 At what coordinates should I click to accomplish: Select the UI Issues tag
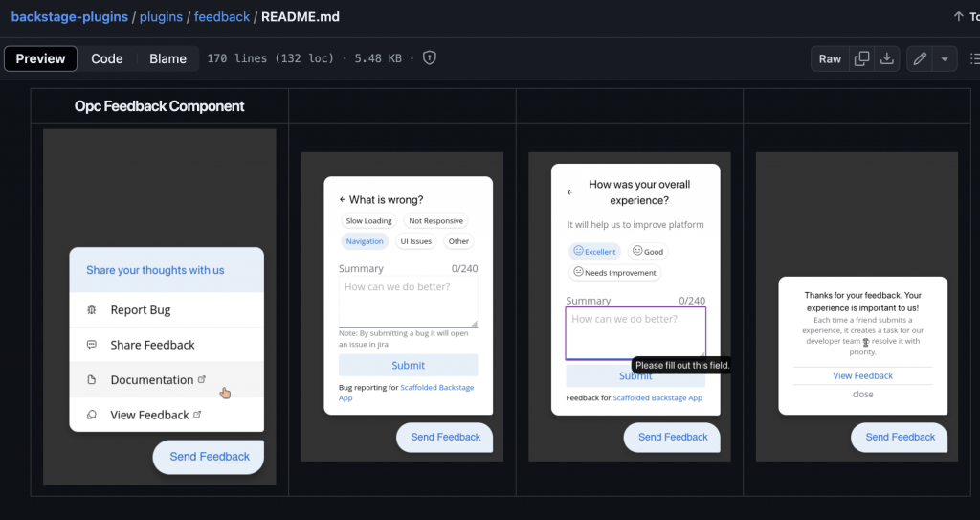click(415, 241)
